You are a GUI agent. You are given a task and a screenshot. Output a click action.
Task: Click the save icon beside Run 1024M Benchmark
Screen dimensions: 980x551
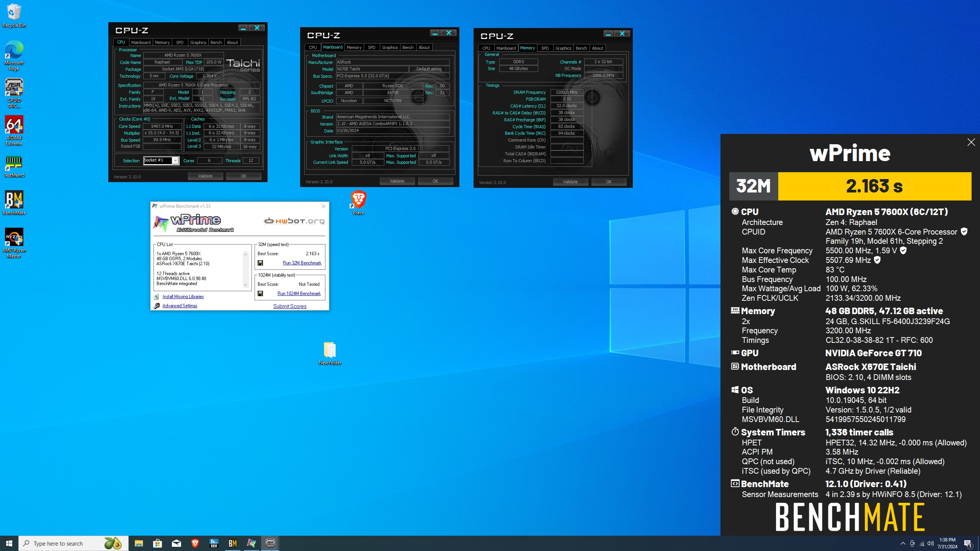[260, 293]
